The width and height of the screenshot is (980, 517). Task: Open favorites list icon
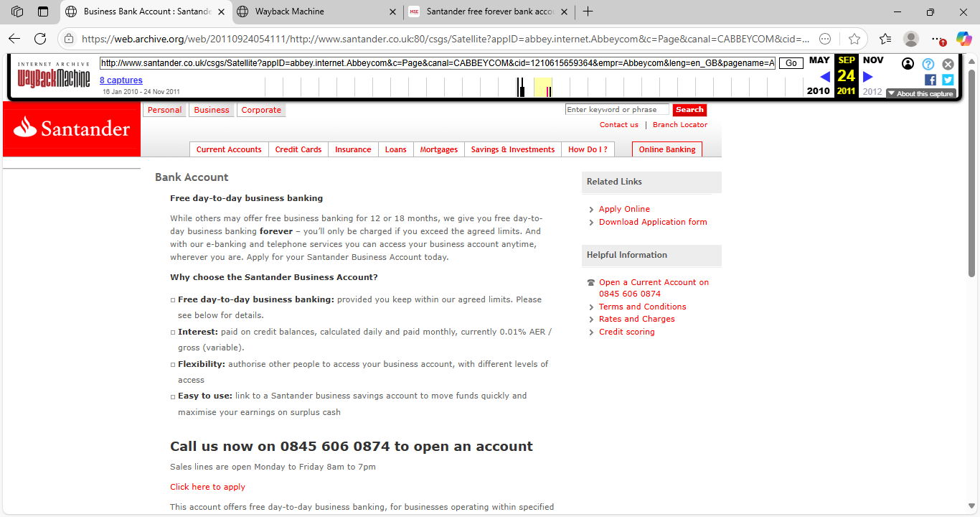[x=885, y=39]
